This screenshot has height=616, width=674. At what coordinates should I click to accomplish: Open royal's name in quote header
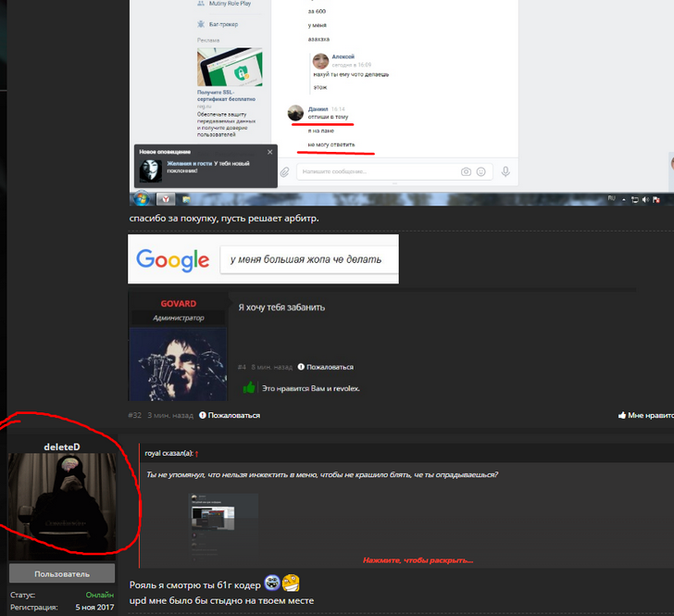click(152, 453)
